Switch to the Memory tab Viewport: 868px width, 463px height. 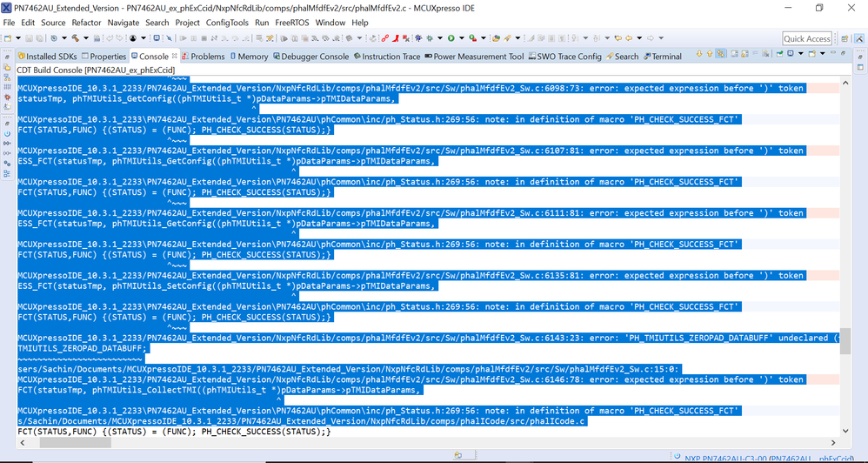click(249, 57)
